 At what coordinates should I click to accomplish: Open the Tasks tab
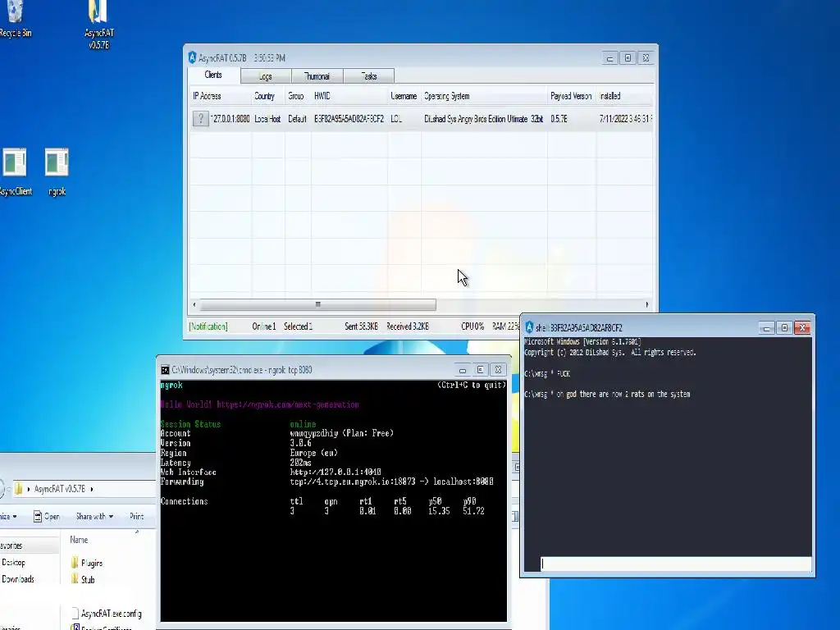(x=368, y=76)
